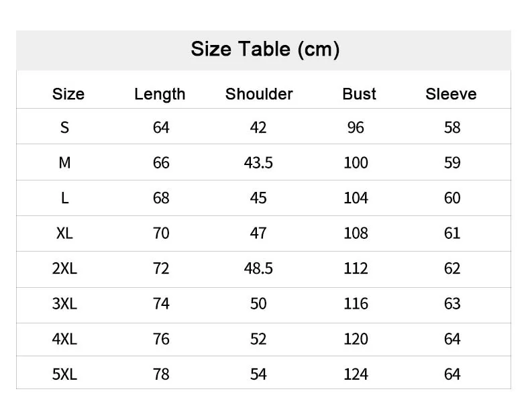Image resolution: width=530 pixels, height=420 pixels.
Task: Click the S size row label
Action: (64, 127)
